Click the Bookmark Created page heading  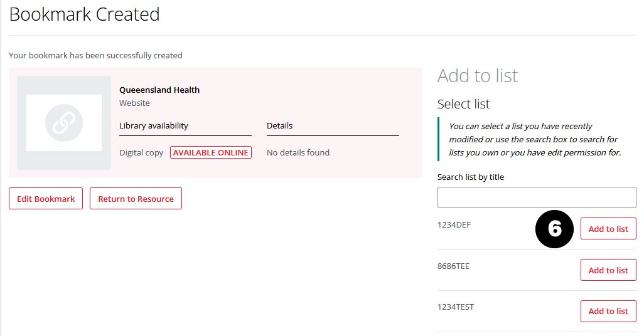[x=84, y=14]
